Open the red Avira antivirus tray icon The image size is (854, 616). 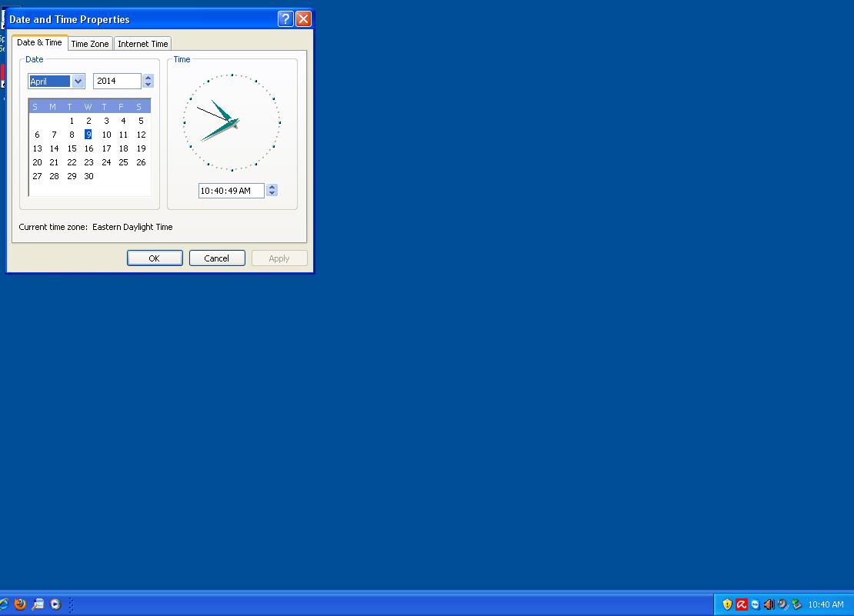742,604
